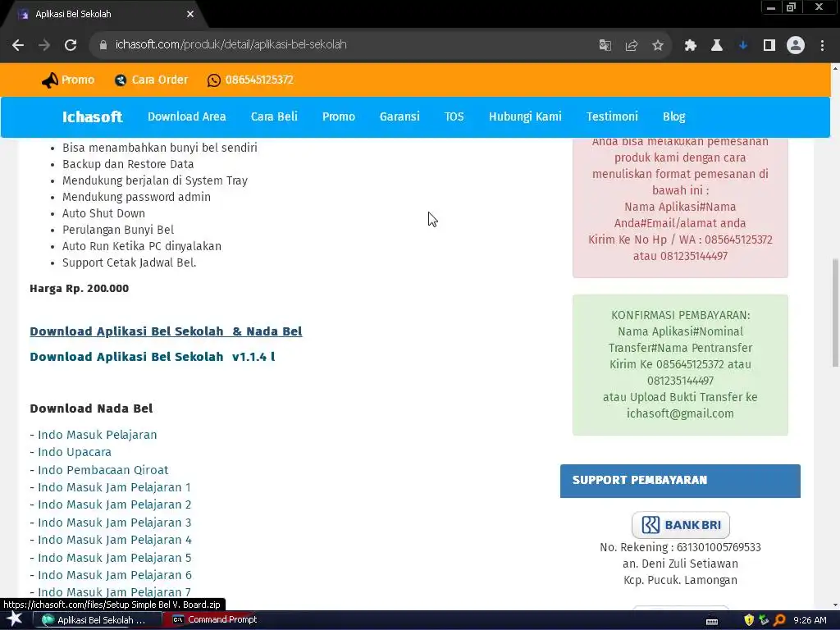Click the taskbar clock 9:26 AM
This screenshot has height=630, width=840.
(810, 620)
